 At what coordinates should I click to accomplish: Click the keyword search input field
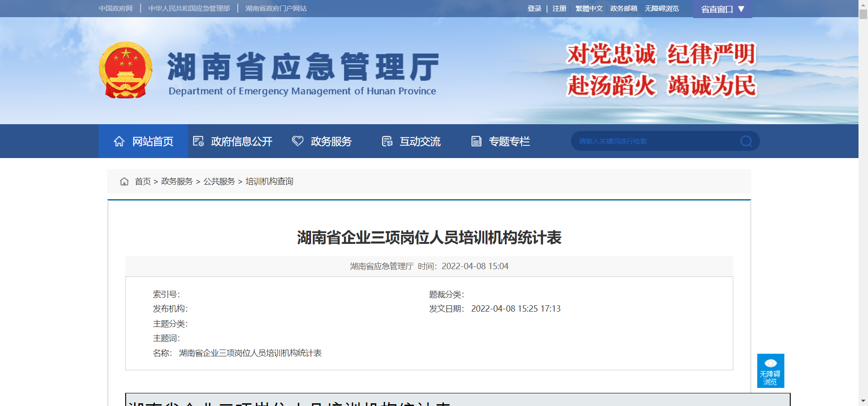coord(656,141)
